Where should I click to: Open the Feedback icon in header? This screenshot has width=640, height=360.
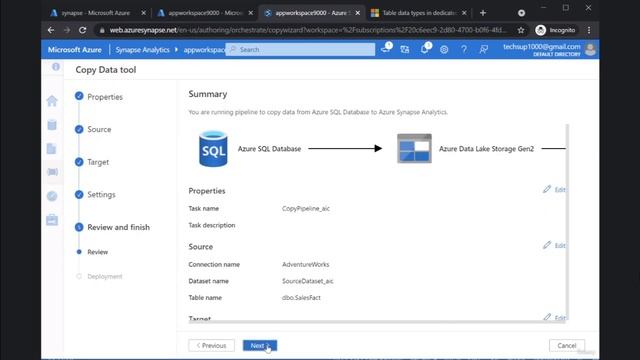point(484,49)
